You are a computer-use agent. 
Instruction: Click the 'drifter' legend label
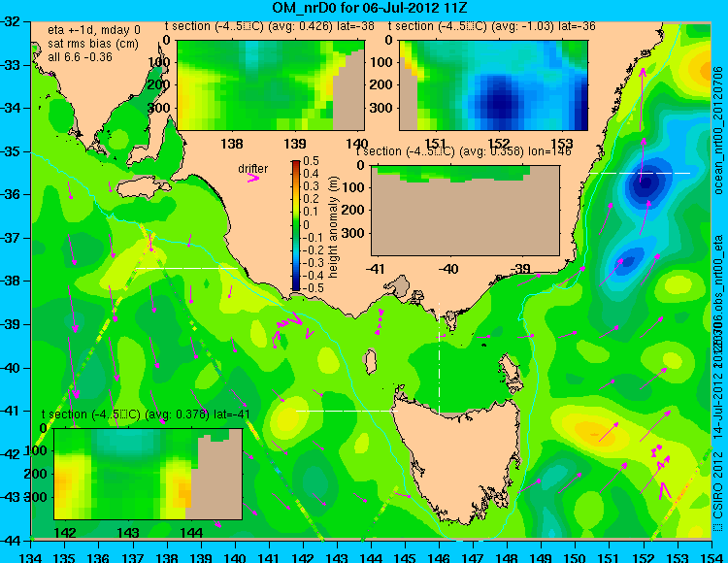(x=253, y=169)
